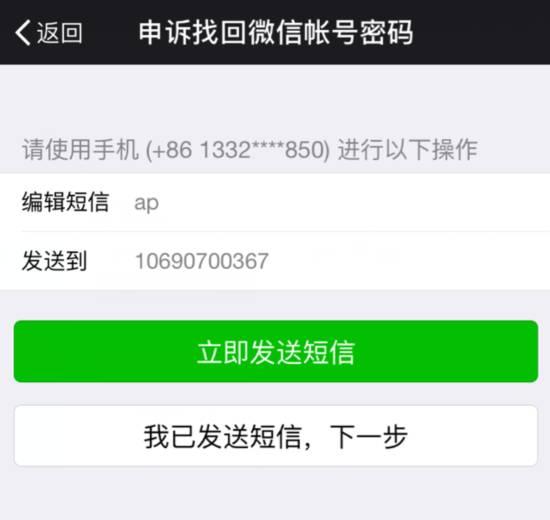550x520 pixels.
Task: Click the 编辑短信 row label
Action: pos(65,202)
